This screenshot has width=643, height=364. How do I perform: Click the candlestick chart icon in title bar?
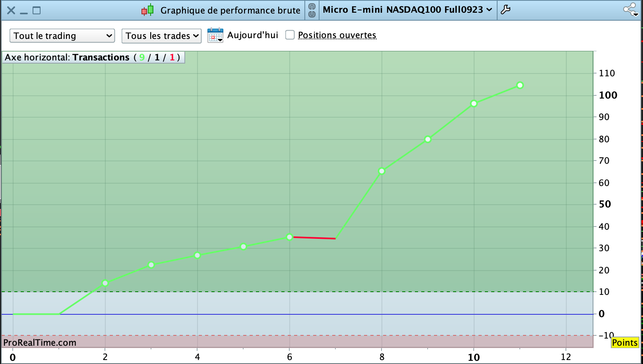tap(147, 10)
